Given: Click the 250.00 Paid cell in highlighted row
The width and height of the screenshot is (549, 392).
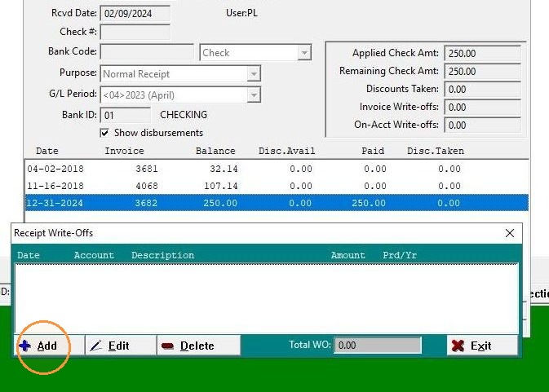Looking at the screenshot, I should click(x=369, y=203).
